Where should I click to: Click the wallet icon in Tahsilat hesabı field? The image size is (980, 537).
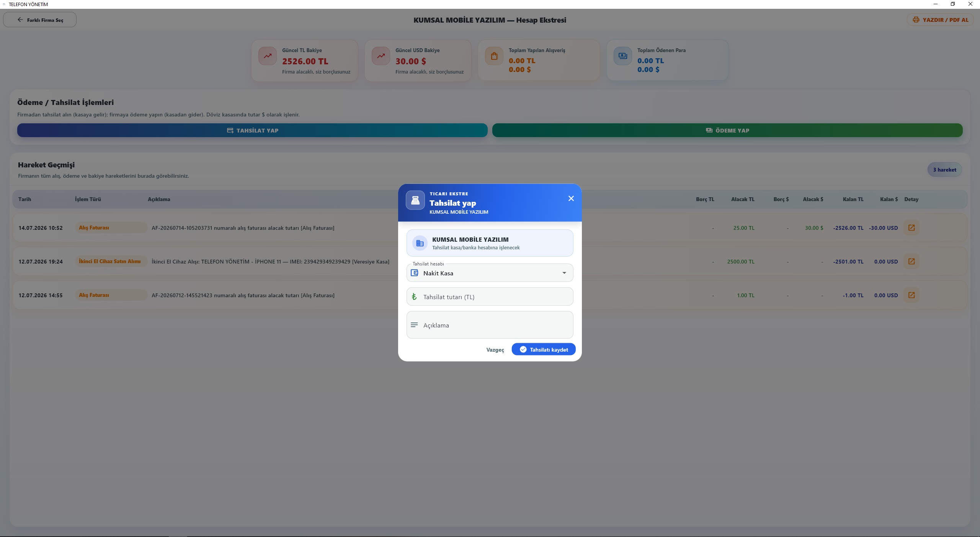(x=414, y=273)
